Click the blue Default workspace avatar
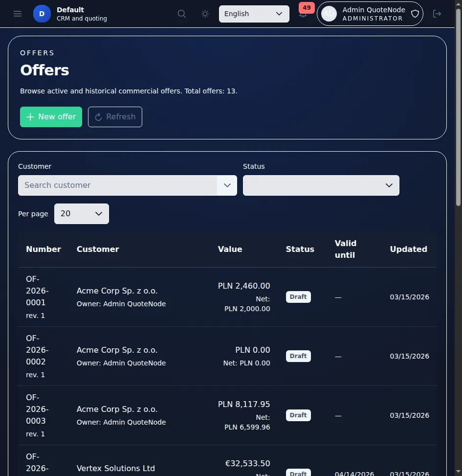Screen dimensions: 462x476 (x=42, y=14)
